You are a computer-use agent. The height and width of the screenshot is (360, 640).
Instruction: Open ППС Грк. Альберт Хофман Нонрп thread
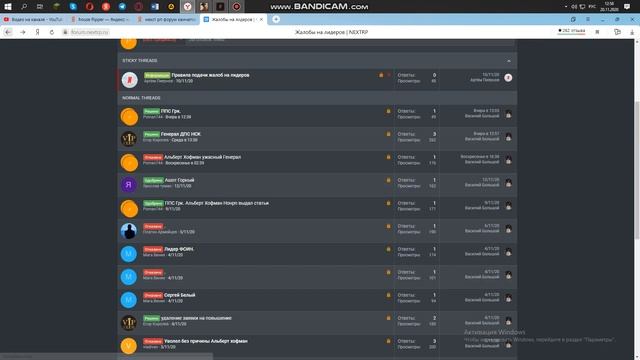point(217,203)
